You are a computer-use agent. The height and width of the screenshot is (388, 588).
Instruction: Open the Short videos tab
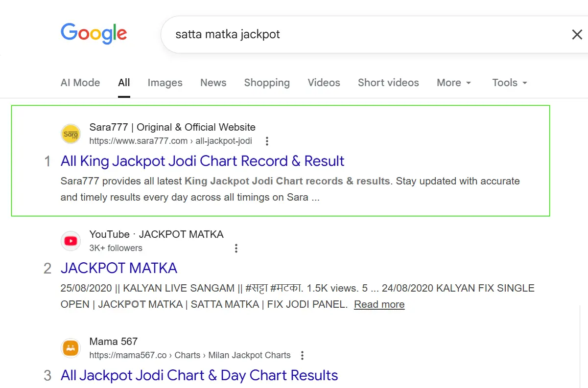[388, 83]
